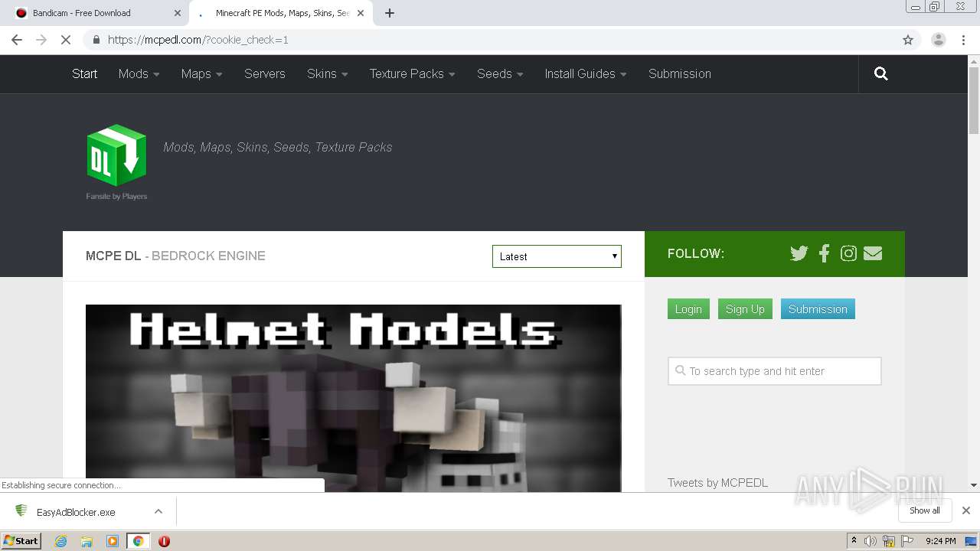Click the Login button

pos(688,309)
